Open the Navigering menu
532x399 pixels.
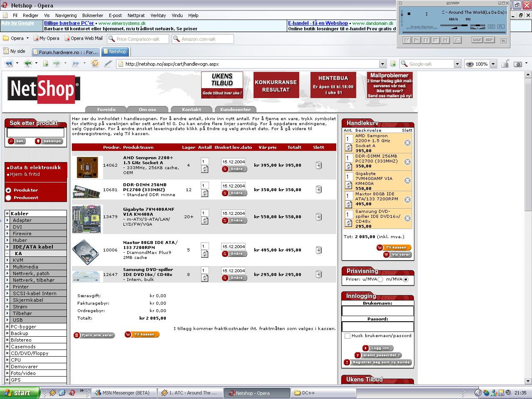(66, 15)
